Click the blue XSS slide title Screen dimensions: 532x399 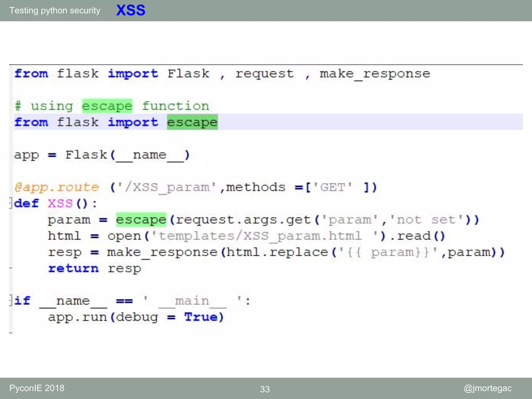[x=130, y=11]
